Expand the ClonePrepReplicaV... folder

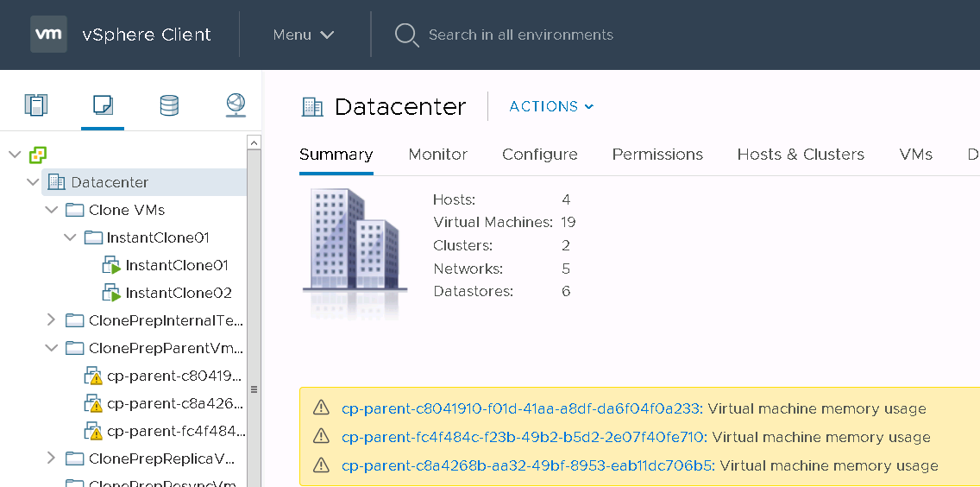51,459
